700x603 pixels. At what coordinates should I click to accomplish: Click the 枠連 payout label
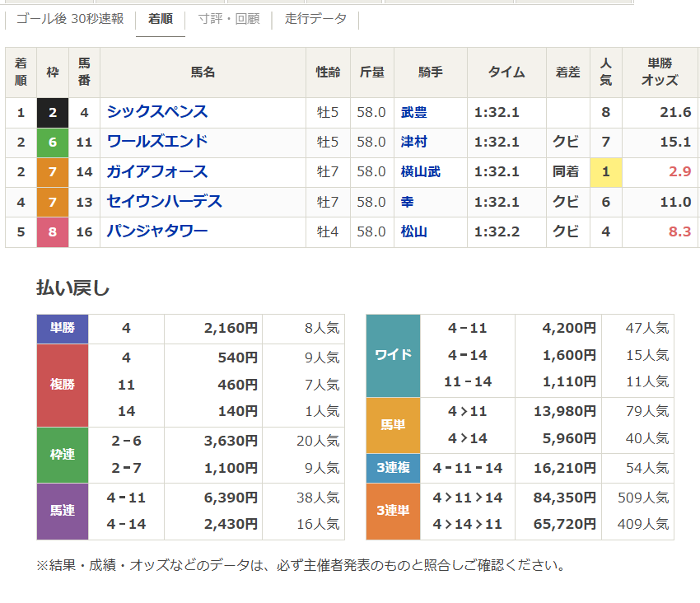(x=63, y=455)
